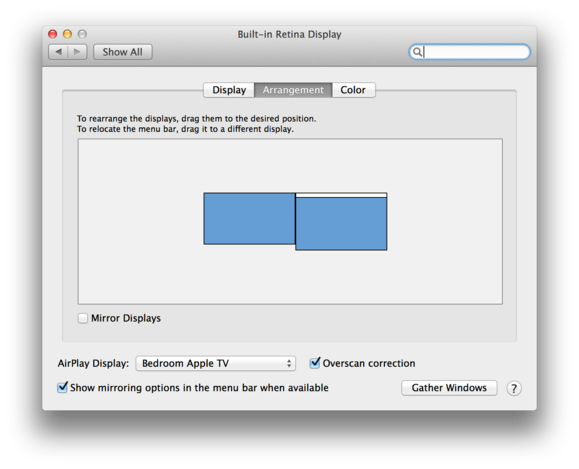
Task: Open the help question mark button
Action: (x=514, y=388)
